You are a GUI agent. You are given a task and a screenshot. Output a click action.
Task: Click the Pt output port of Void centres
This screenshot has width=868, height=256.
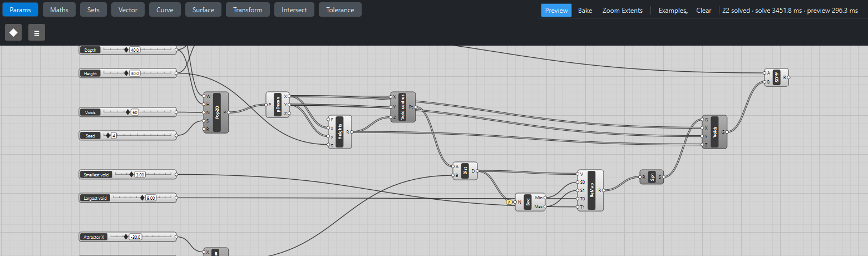pyautogui.click(x=416, y=107)
